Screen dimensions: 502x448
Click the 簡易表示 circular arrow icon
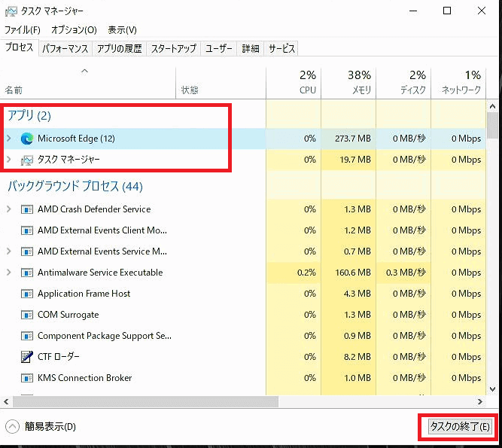[13, 427]
